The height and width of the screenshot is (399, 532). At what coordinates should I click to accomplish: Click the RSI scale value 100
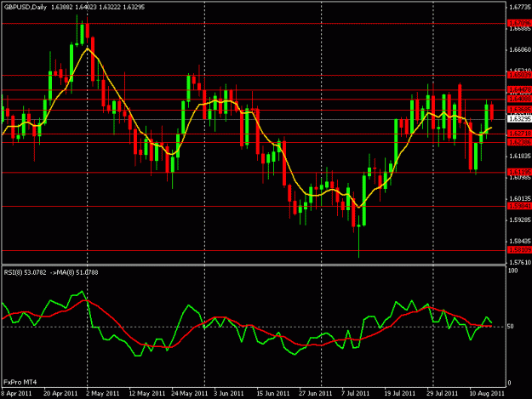pos(512,271)
